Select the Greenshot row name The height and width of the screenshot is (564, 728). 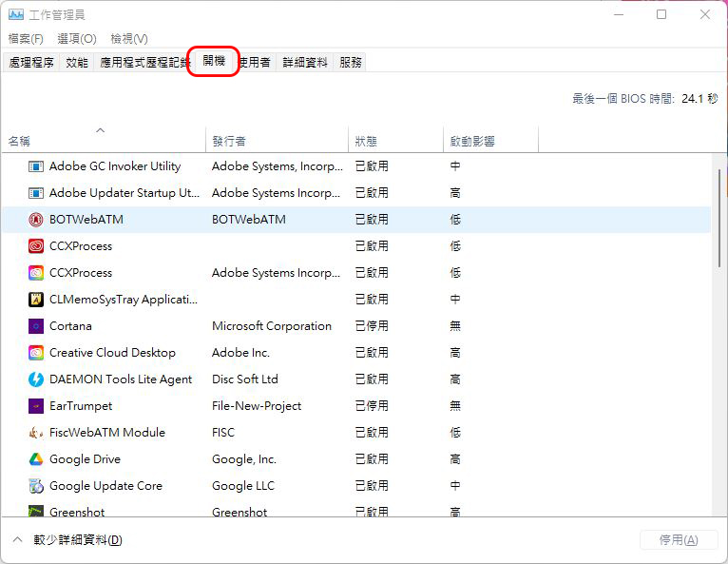pos(77,512)
